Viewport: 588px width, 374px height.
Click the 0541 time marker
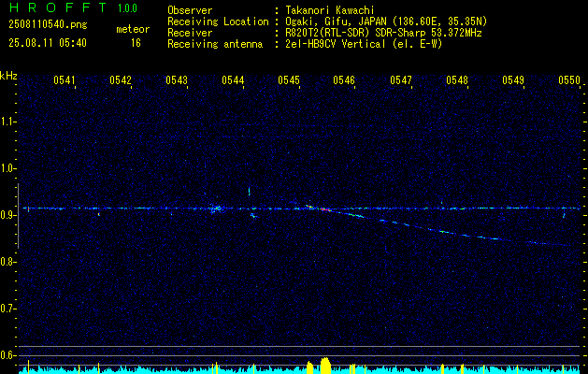click(65, 80)
